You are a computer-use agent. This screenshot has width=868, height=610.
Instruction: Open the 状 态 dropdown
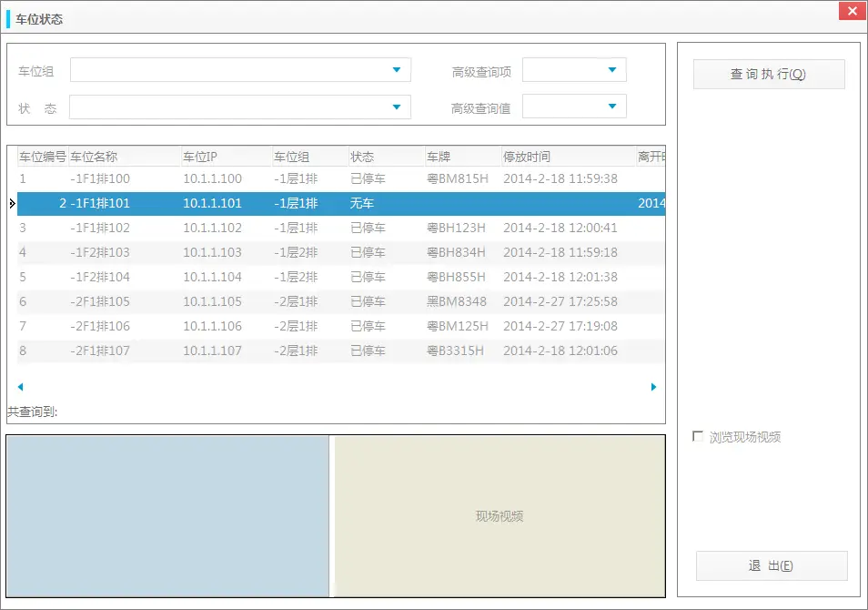coord(396,107)
